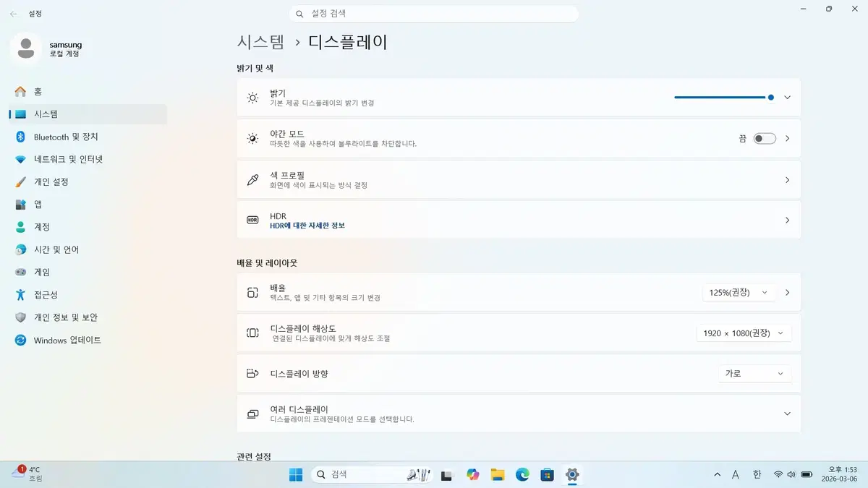Click the 한 IME language indicator
This screenshot has width=868, height=488.
[x=757, y=474]
